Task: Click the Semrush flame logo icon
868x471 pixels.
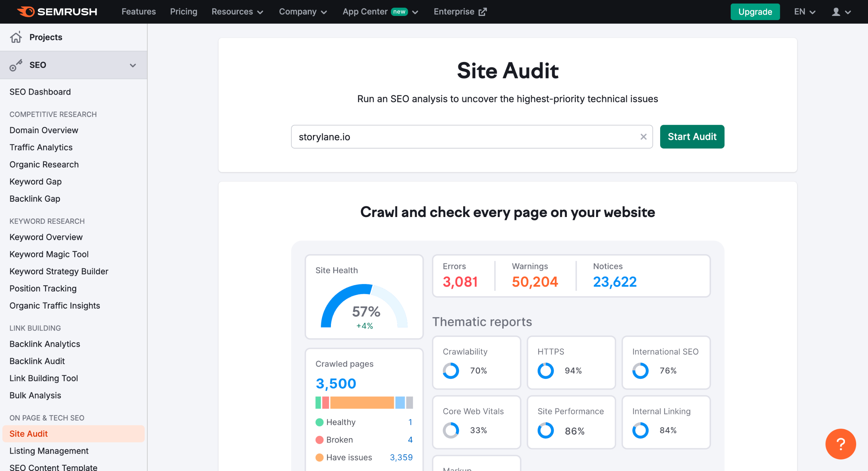Action: click(x=26, y=12)
